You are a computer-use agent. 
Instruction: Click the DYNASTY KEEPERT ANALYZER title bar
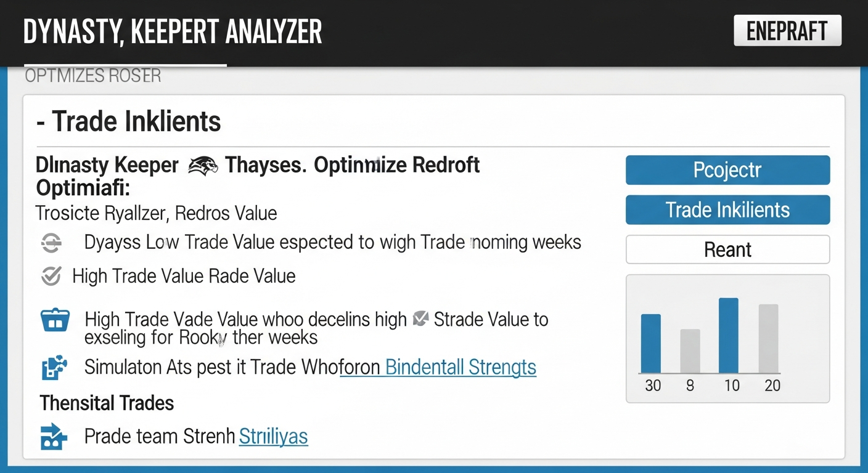(x=173, y=31)
